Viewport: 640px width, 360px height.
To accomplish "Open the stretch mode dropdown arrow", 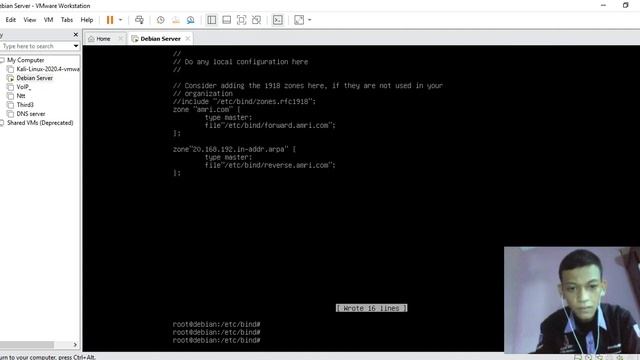I will click(x=309, y=20).
